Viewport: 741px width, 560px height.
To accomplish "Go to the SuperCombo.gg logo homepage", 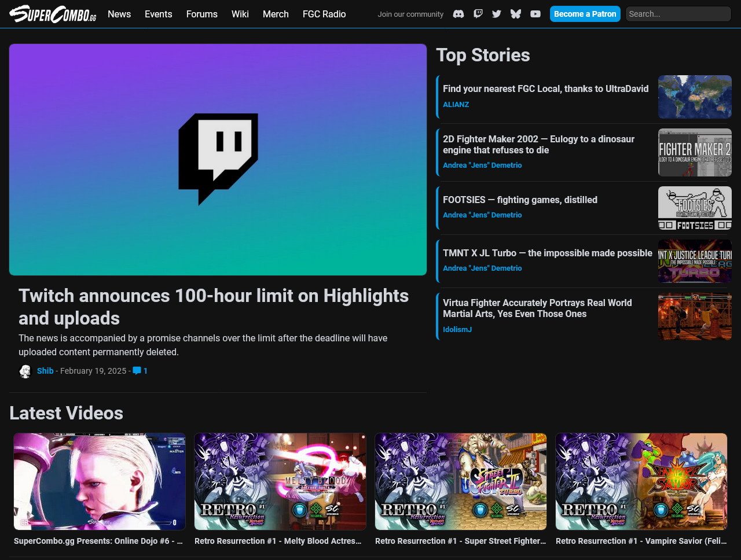I will point(53,13).
